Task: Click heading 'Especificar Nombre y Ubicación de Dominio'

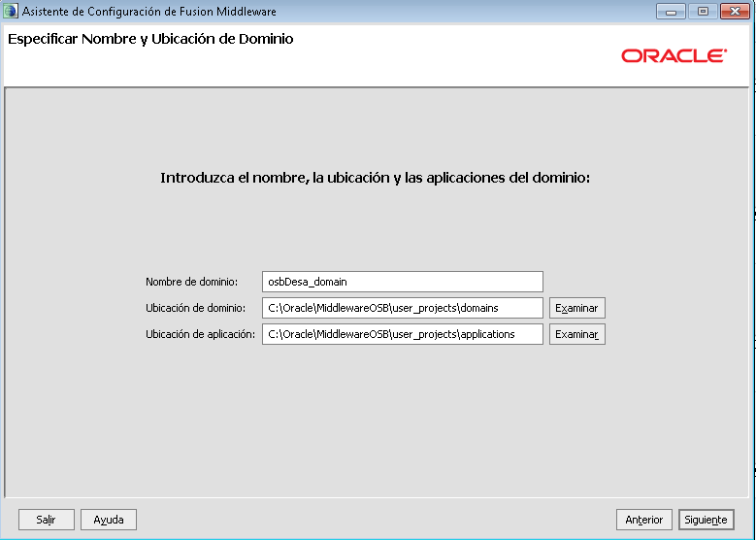Action: [150, 39]
